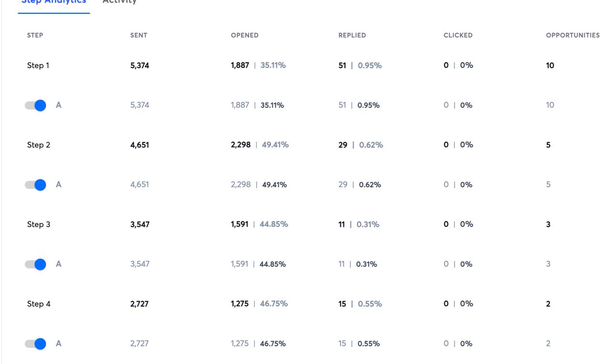
Task: Click the bold 1,275 opened count in Step 4
Action: click(x=240, y=304)
